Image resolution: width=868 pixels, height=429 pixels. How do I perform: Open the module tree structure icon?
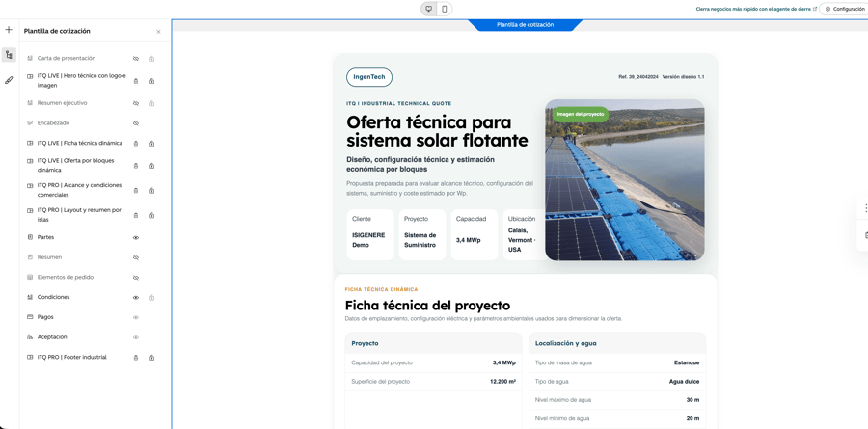pyautogui.click(x=9, y=55)
